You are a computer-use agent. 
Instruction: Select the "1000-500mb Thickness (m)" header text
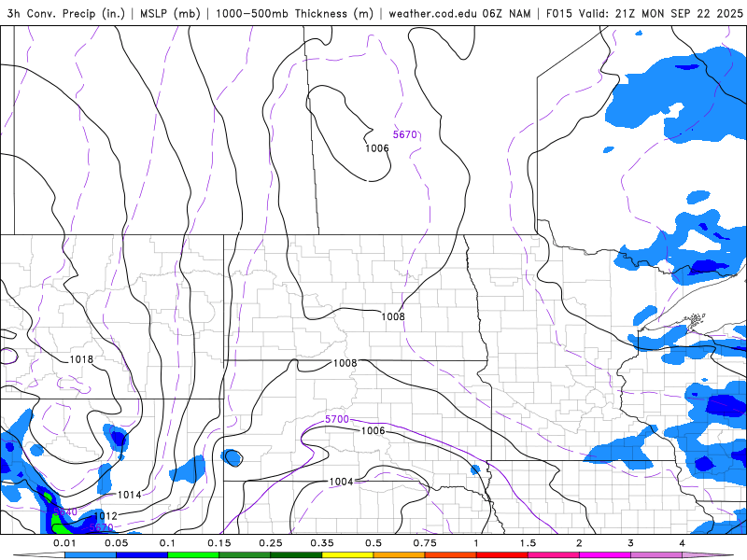pos(294,14)
